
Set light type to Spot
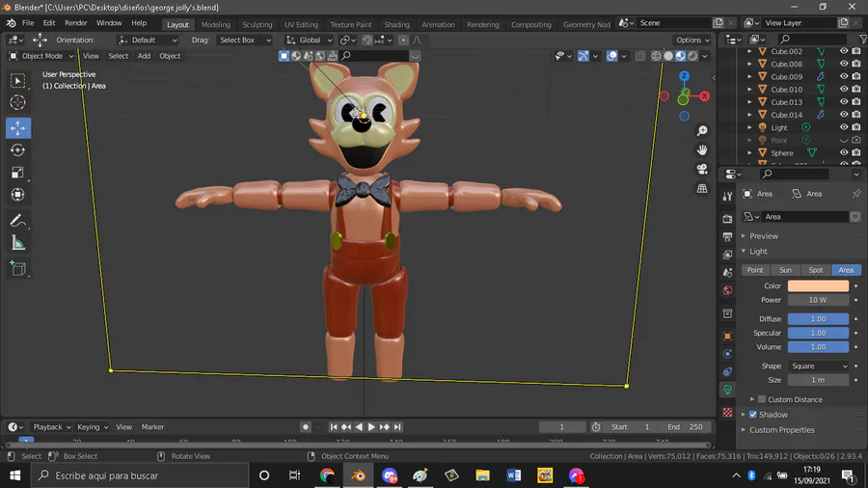(816, 270)
